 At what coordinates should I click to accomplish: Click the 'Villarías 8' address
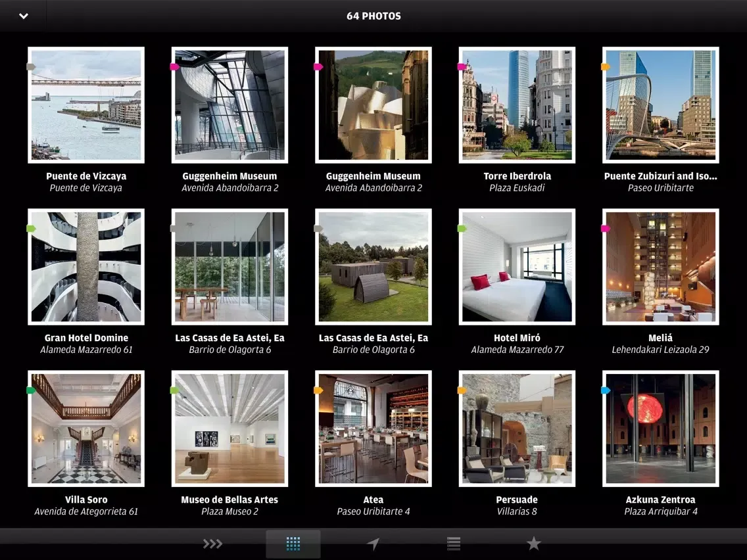coord(517,512)
